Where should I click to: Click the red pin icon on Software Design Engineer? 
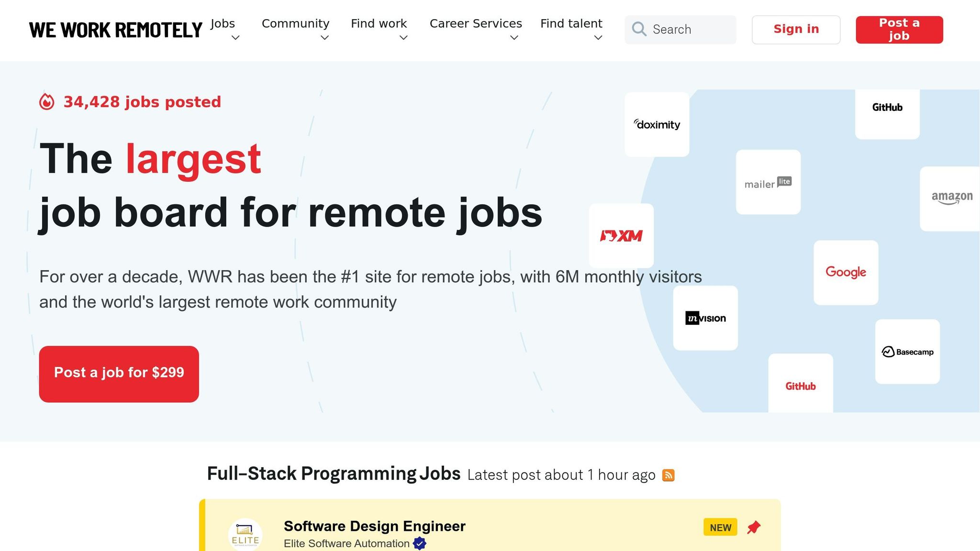coord(754,527)
